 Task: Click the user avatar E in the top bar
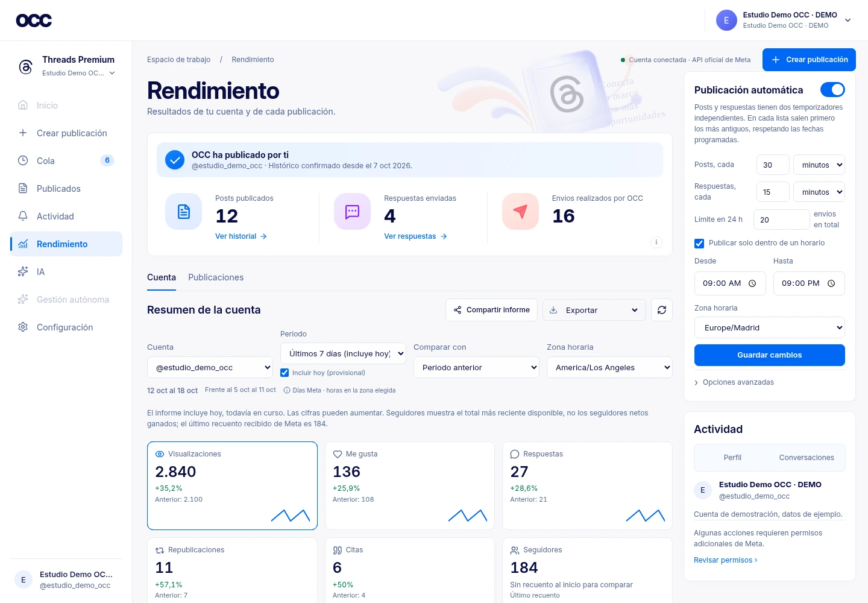pyautogui.click(x=726, y=21)
